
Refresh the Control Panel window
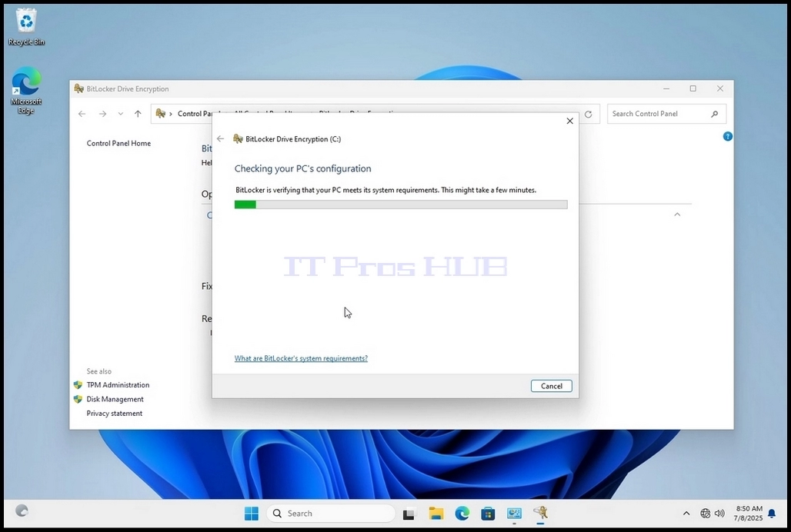click(588, 115)
